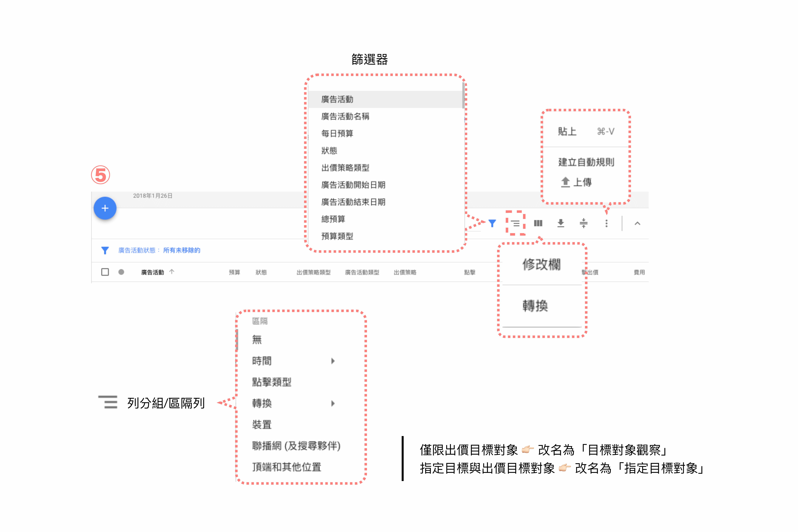This screenshot has height=532, width=798.
Task: Open the three-dot more menu
Action: (606, 223)
